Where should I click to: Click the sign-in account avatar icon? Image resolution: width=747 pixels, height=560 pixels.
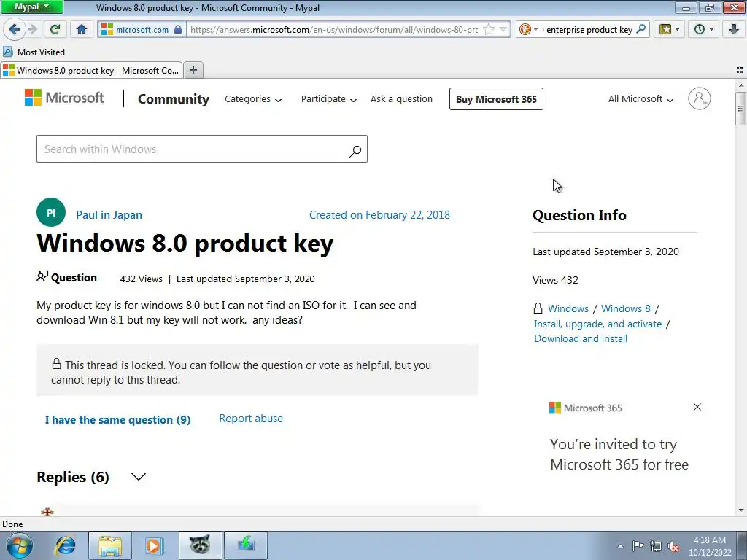pos(699,98)
